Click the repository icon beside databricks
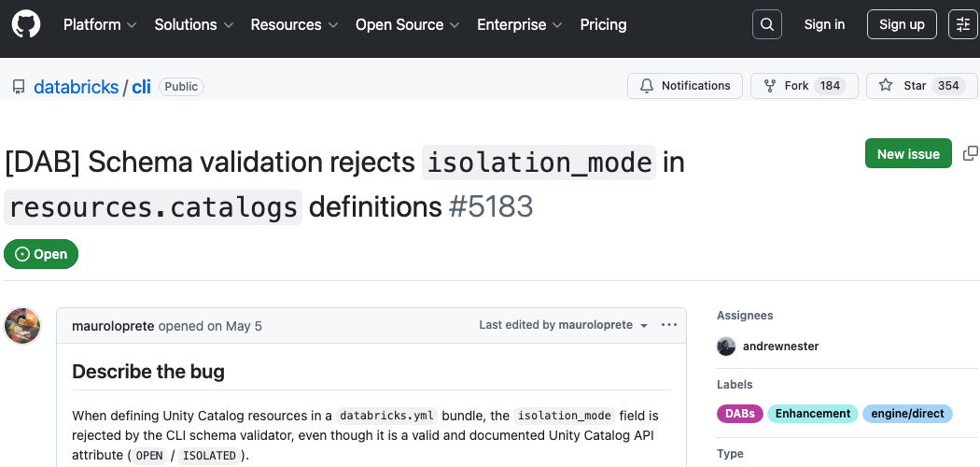 coord(19,87)
